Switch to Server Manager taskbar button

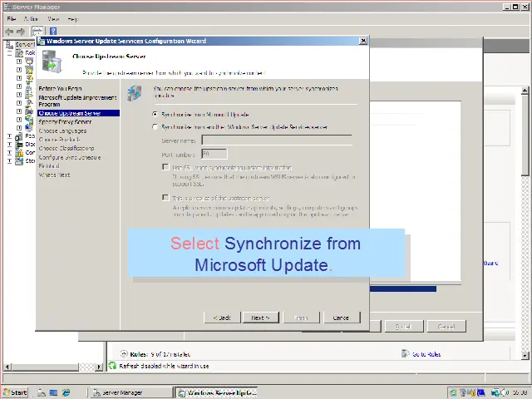131,392
